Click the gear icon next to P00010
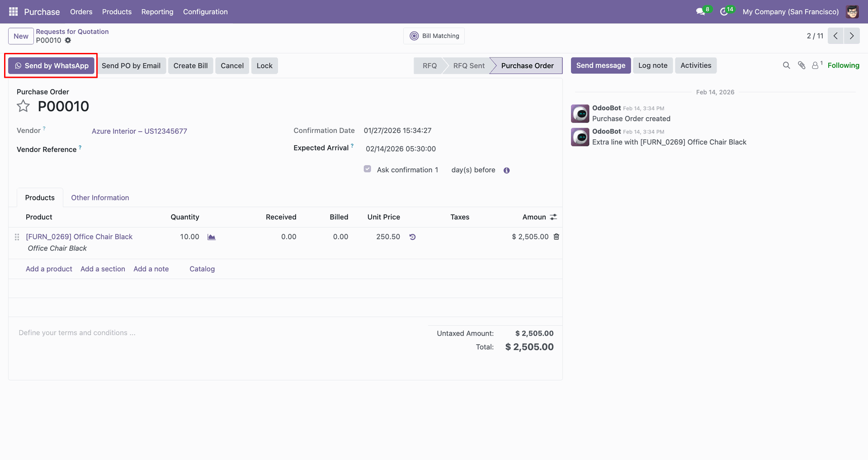868x460 pixels. click(x=68, y=40)
